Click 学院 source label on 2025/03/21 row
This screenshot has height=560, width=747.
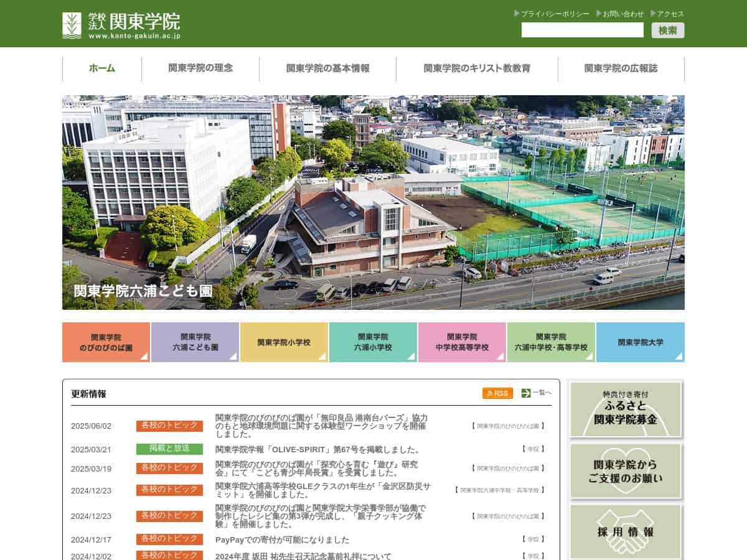pos(533,449)
